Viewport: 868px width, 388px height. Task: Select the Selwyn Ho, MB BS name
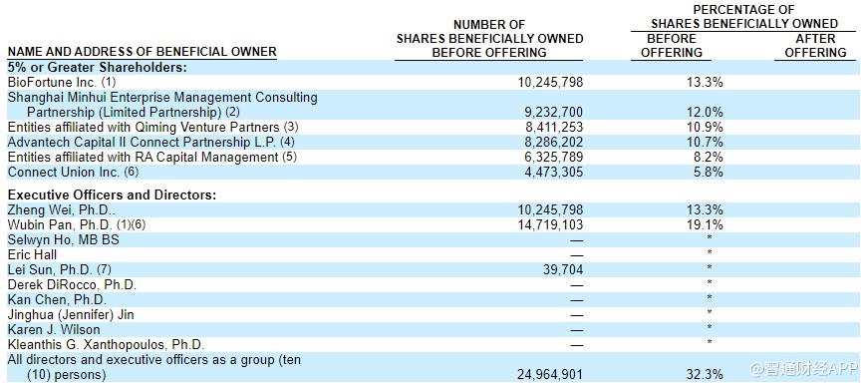(63, 240)
